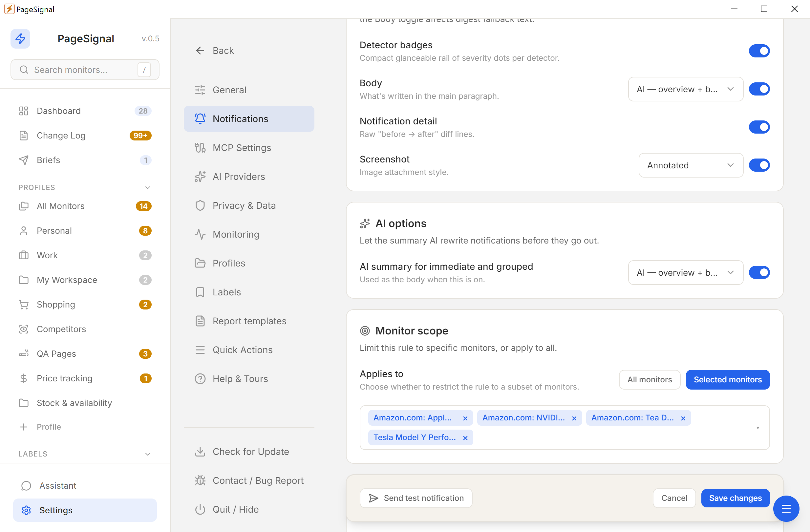Image resolution: width=810 pixels, height=532 pixels.
Task: Click the Dashboard grid icon
Action: 24,111
